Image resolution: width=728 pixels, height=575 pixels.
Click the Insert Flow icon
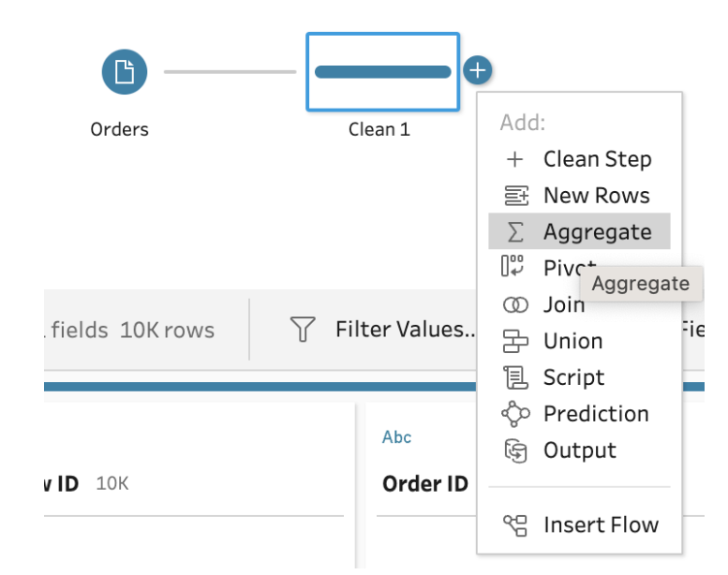tap(515, 525)
